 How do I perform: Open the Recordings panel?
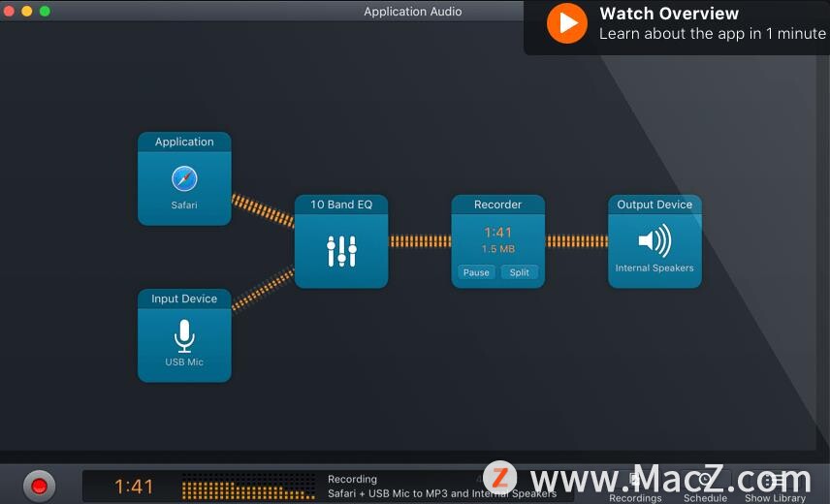coord(635,488)
